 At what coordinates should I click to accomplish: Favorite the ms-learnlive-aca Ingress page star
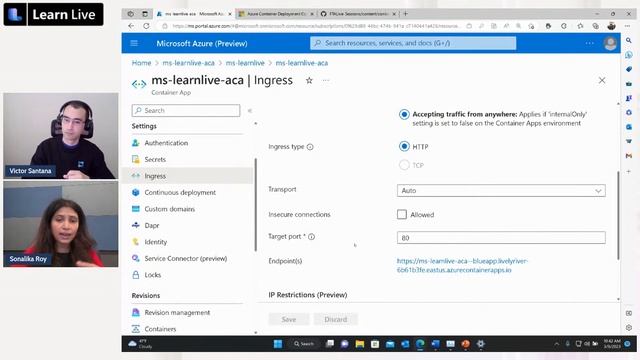pos(309,80)
